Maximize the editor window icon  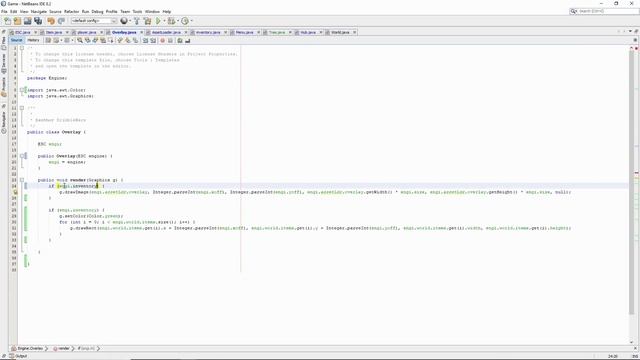click(636, 31)
